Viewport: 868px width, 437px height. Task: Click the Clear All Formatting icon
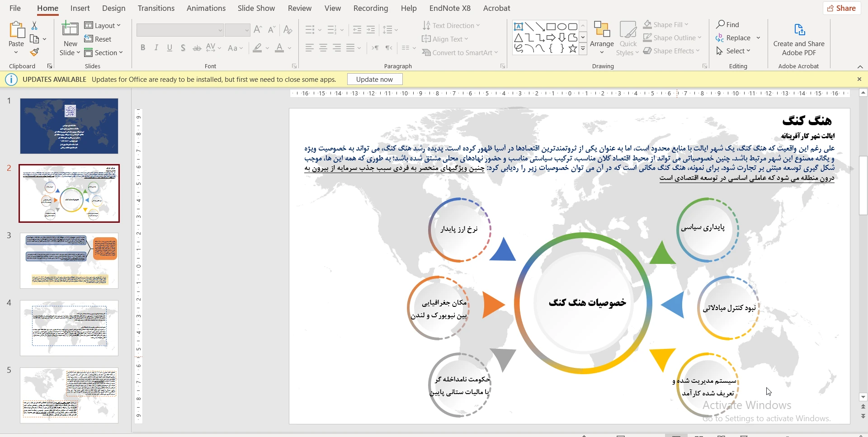(x=288, y=30)
